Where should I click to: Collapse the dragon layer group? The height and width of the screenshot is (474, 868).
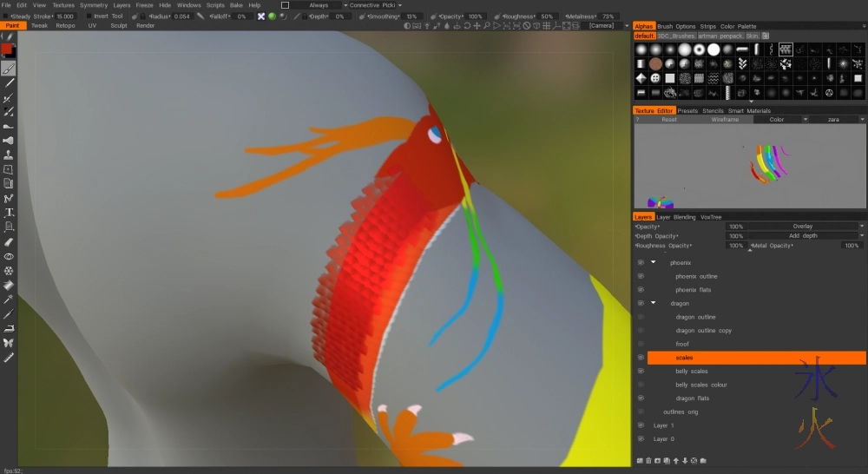(653, 303)
